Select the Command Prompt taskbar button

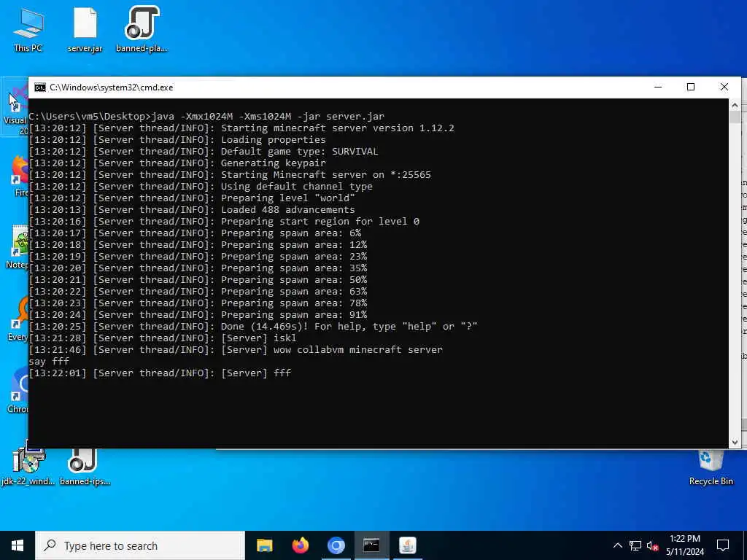tap(371, 545)
